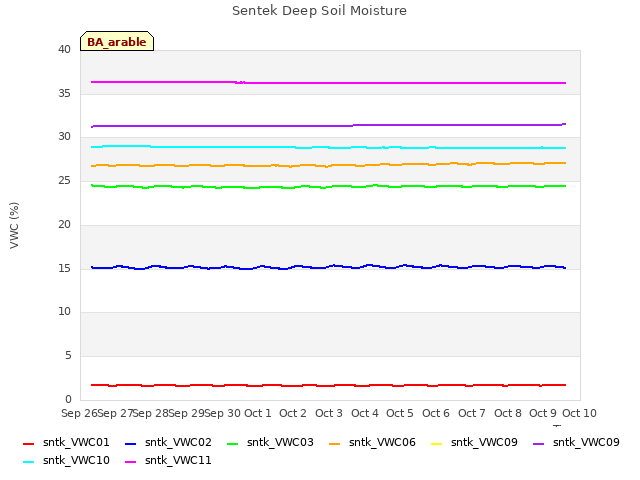Click the red data line near 2 percent
The height and width of the screenshot is (480, 640).
pos(329,385)
